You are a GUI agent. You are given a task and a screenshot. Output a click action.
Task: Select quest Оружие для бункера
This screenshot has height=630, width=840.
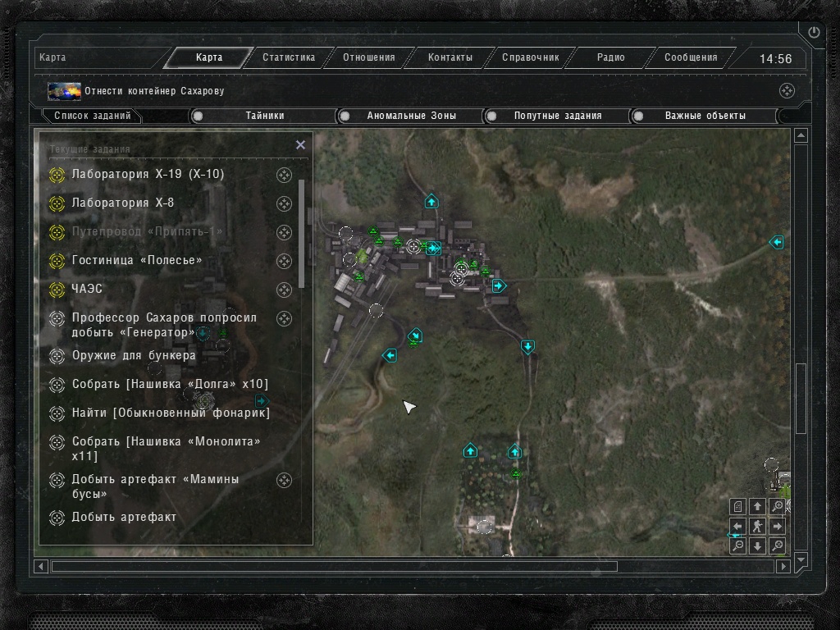pyautogui.click(x=134, y=356)
